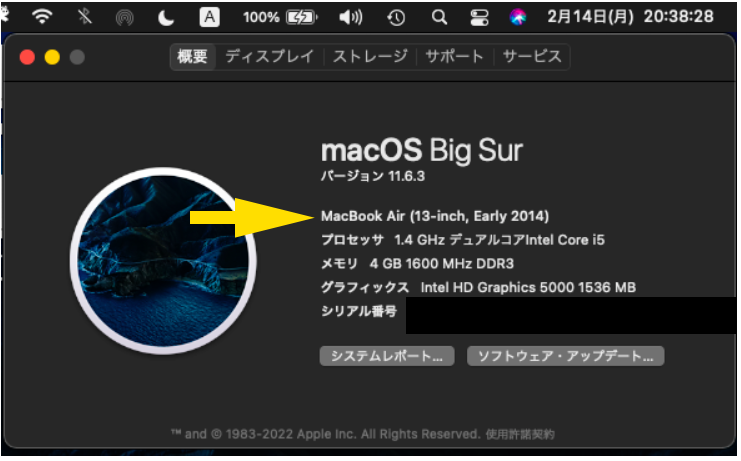Viewport: 741px width, 461px height.
Task: Switch to the ストレージ tab
Action: [x=370, y=57]
